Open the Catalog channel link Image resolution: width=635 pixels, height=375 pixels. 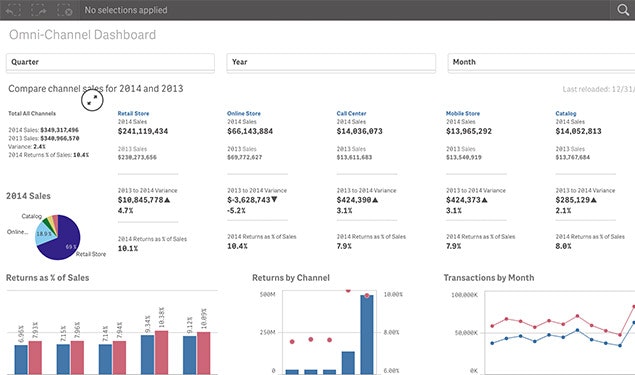point(566,113)
